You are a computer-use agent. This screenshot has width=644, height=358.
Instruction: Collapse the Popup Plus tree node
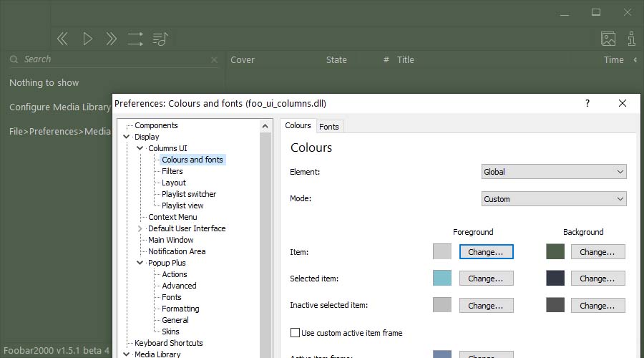pyautogui.click(x=140, y=263)
